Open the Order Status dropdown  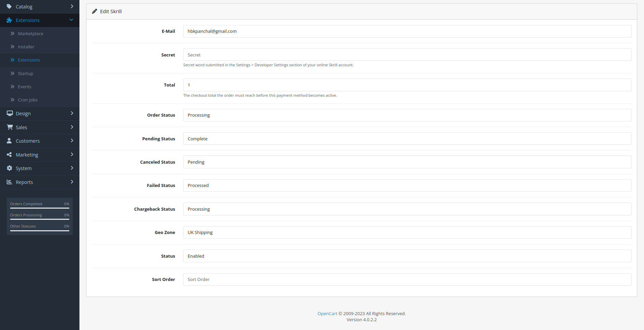407,115
